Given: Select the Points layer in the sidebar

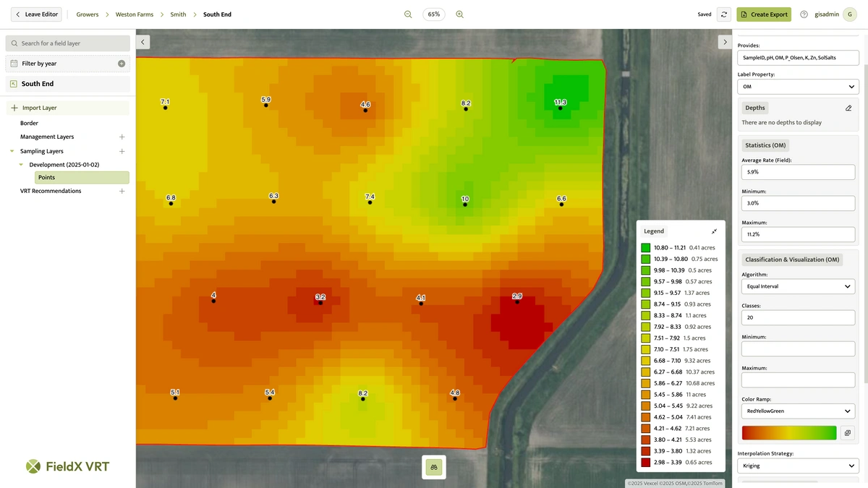Looking at the screenshot, I should (x=46, y=177).
